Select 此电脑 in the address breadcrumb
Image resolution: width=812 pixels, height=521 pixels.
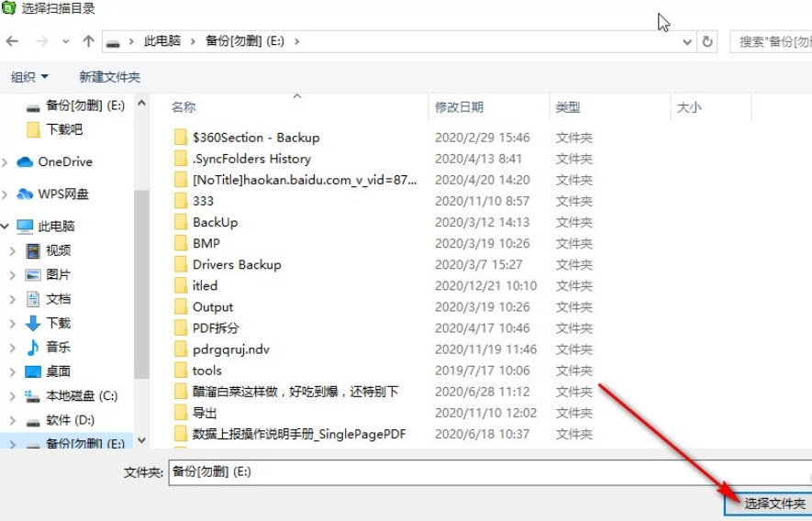tap(162, 41)
